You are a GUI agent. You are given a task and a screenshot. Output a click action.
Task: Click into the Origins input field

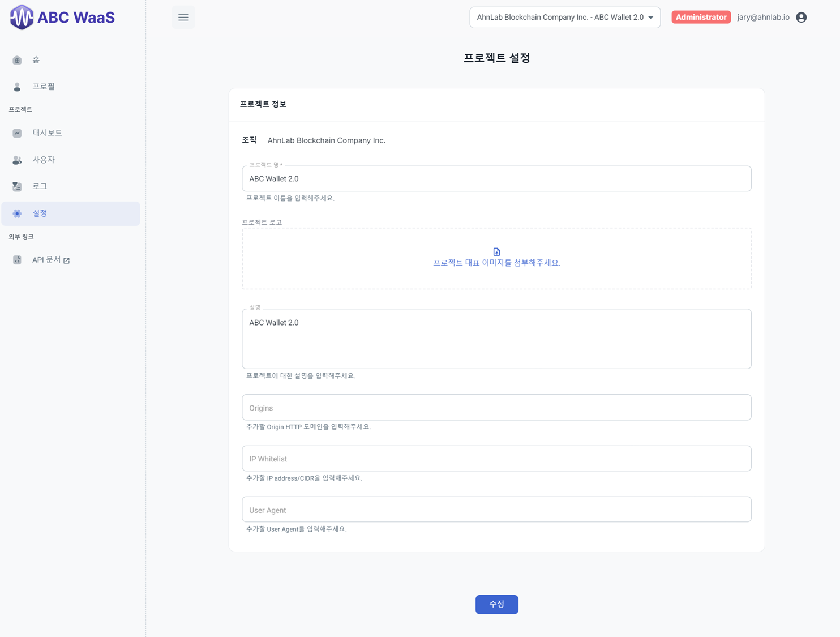(496, 408)
